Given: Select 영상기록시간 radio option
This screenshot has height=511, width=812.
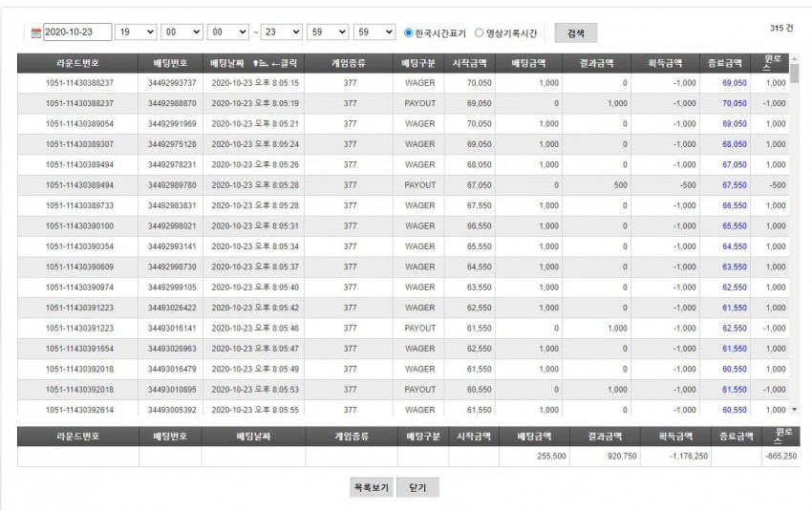Looking at the screenshot, I should pyautogui.click(x=479, y=32).
